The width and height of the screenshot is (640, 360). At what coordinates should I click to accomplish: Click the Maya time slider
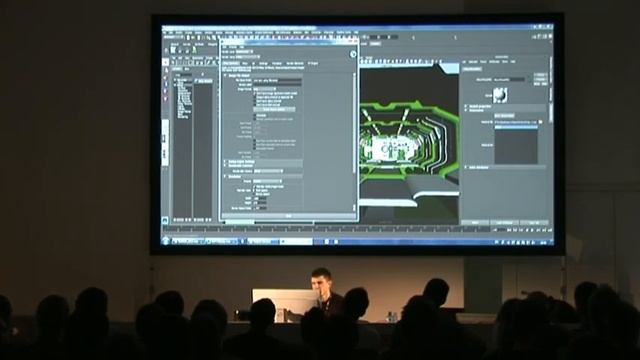pyautogui.click(x=327, y=230)
